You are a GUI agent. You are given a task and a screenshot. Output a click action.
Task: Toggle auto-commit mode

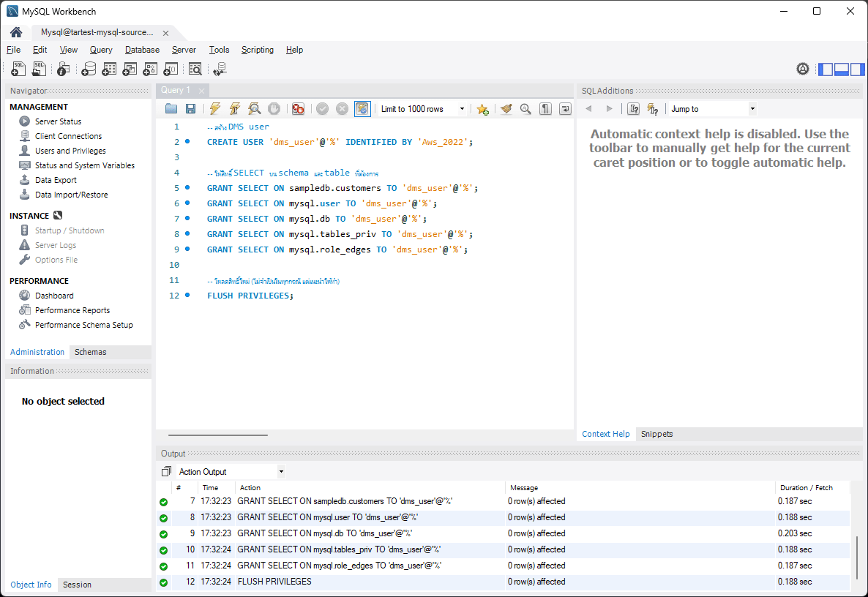(x=362, y=109)
